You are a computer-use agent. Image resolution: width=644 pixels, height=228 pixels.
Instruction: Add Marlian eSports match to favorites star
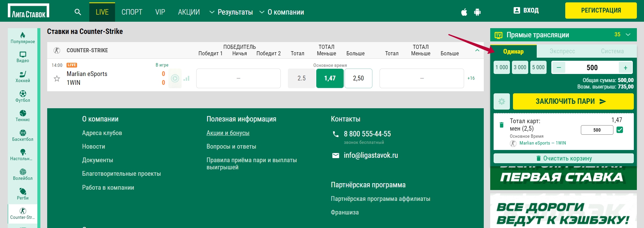[x=57, y=79]
